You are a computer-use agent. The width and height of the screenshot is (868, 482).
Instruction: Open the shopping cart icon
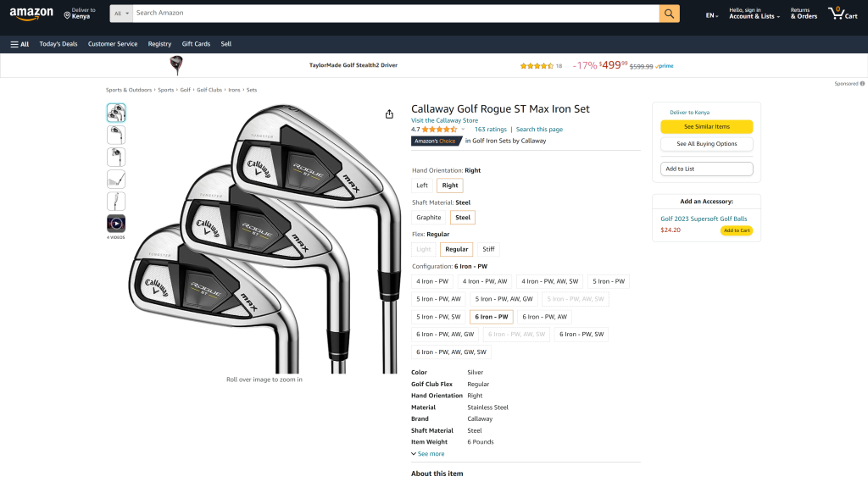point(842,14)
